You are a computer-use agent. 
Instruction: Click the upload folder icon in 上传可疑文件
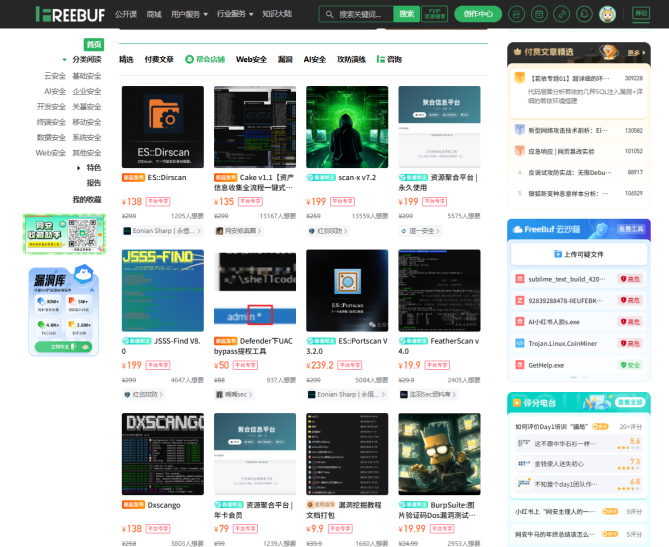558,254
